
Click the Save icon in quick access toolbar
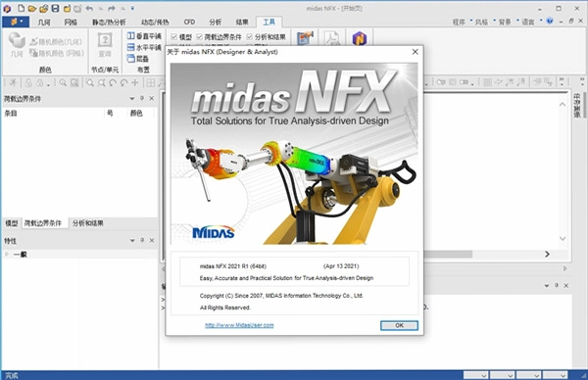click(x=55, y=8)
